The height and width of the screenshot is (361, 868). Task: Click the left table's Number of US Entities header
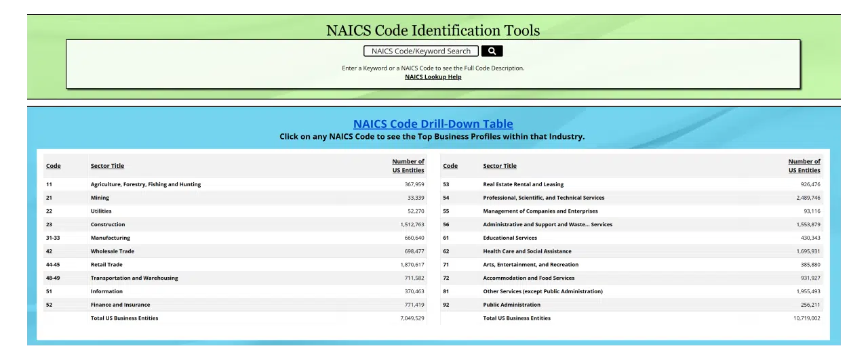[408, 166]
